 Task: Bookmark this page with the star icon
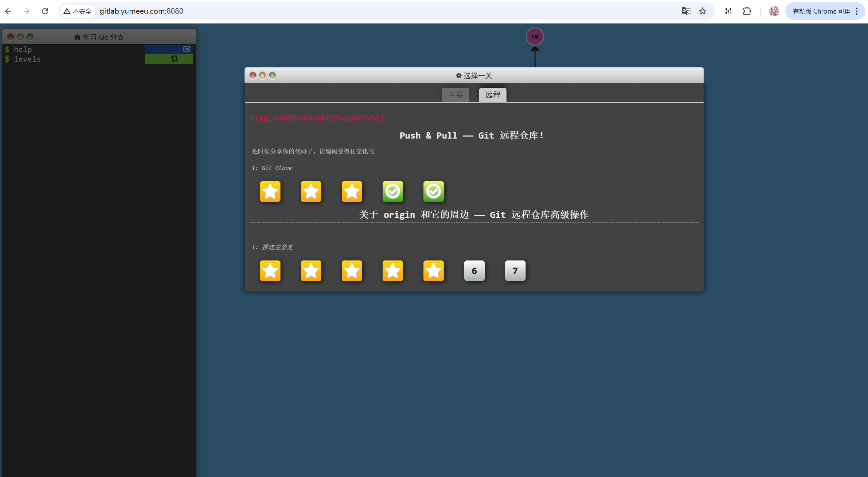point(703,11)
